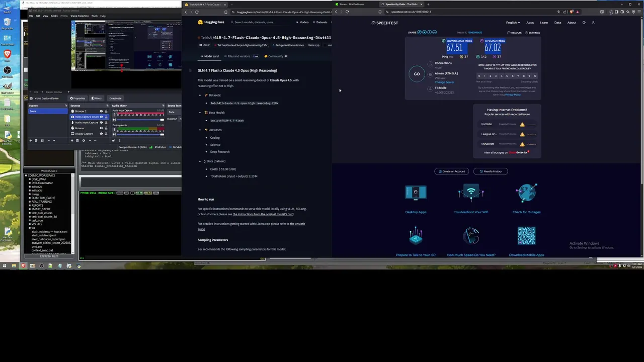Add a new source in OBS Sources panel
644x362 pixels.
[72, 140]
